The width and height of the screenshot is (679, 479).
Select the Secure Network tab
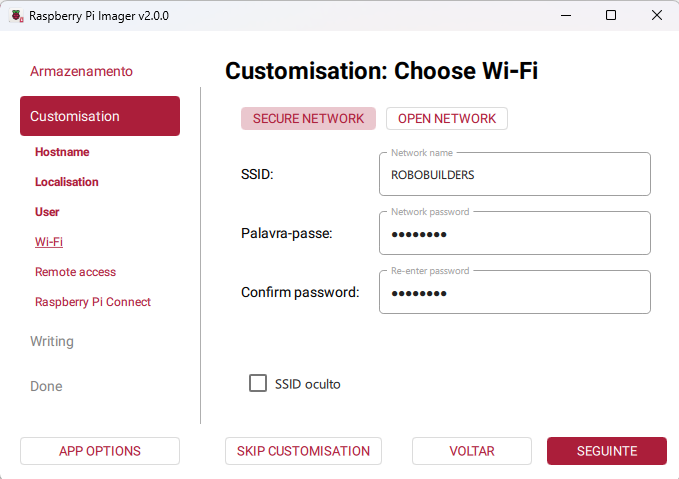[x=308, y=118]
